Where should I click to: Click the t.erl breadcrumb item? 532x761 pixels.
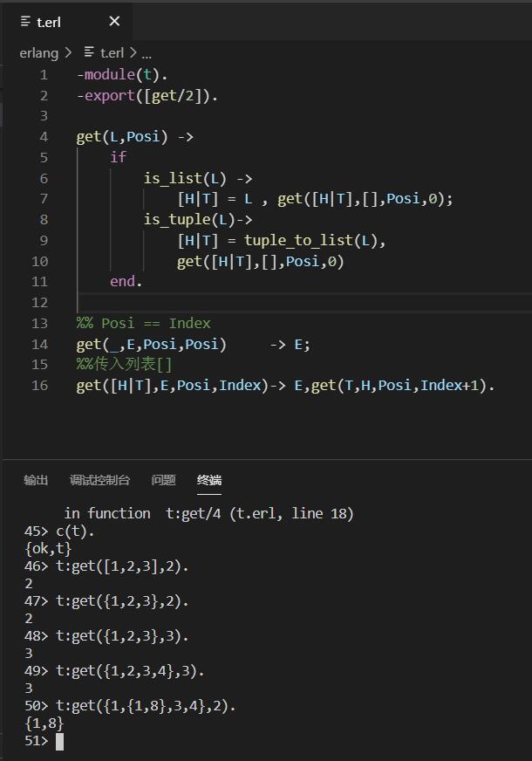click(x=112, y=52)
